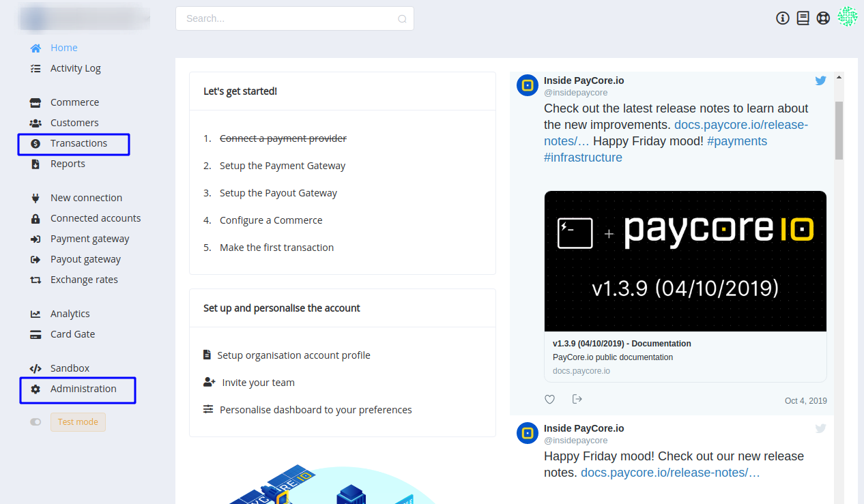Open New connection page

(87, 198)
